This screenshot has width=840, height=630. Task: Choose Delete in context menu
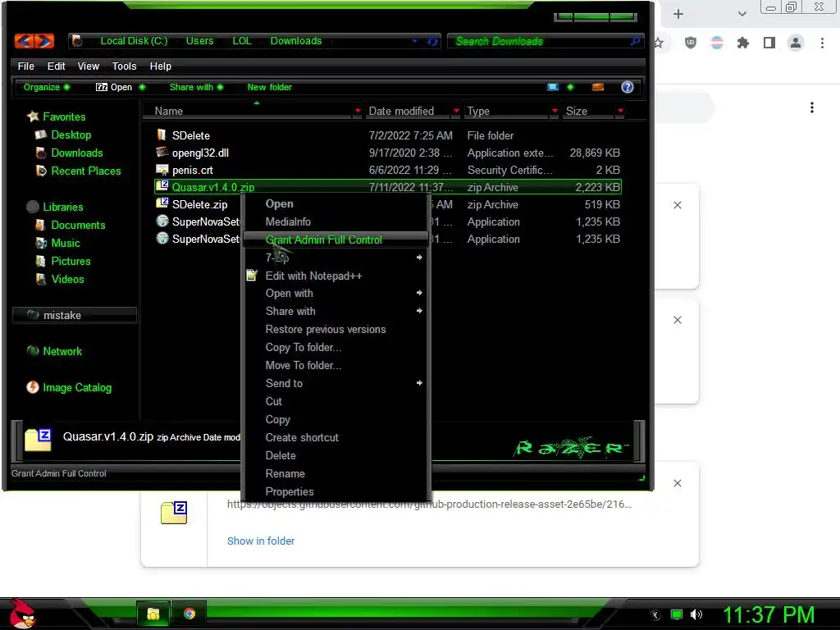coord(336,455)
